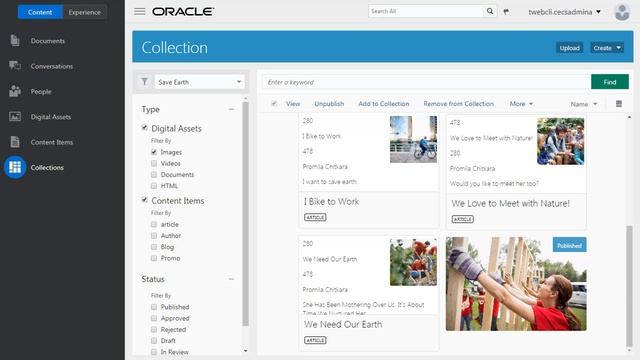Viewport: 640px width, 360px height.
Task: Click the Enter a keyword field
Action: [426, 82]
